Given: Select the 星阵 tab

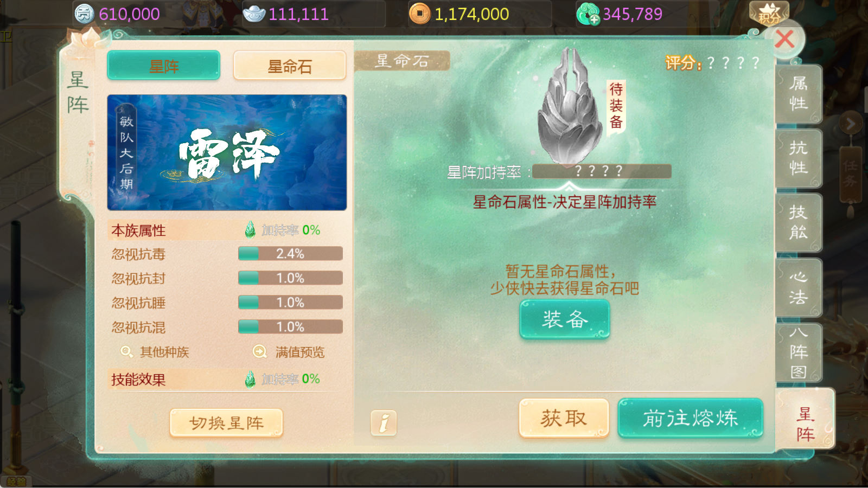Looking at the screenshot, I should click(x=164, y=66).
